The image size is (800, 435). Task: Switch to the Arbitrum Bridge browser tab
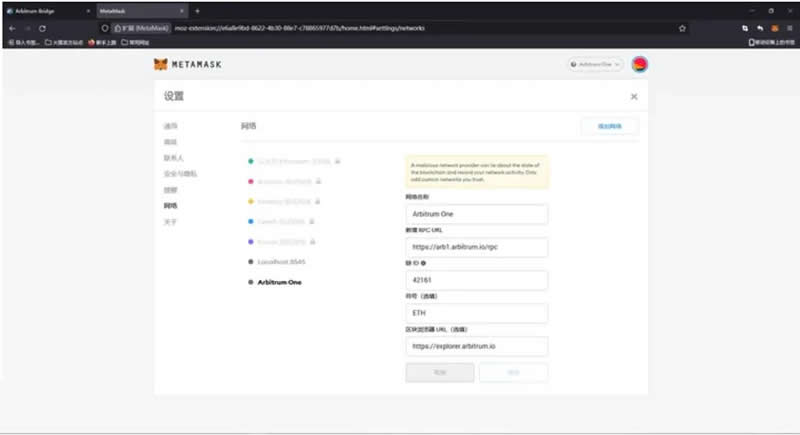(40, 10)
